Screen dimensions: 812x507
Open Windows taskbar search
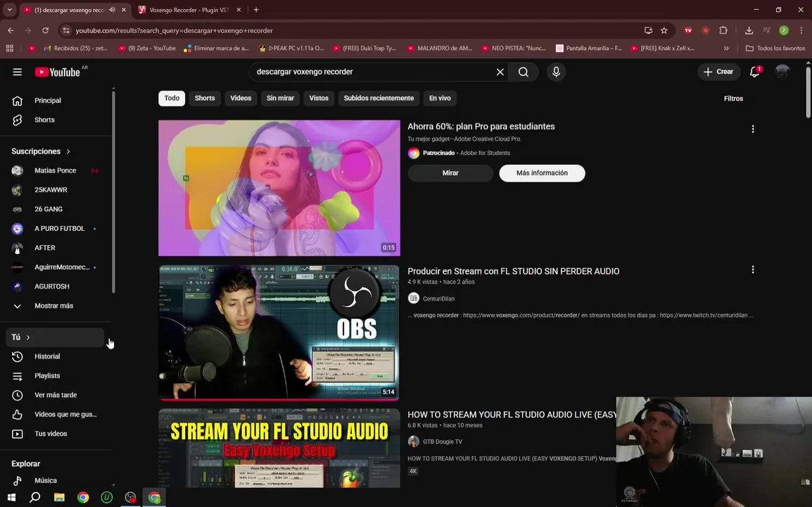coord(34,497)
